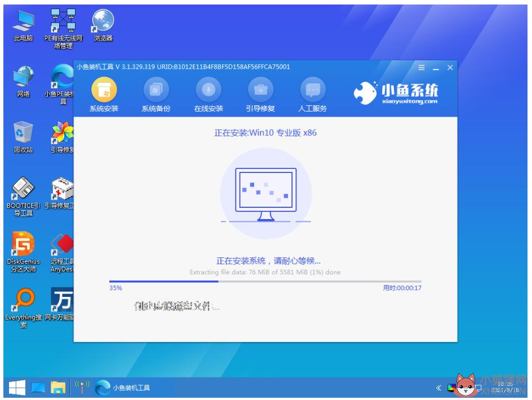The width and height of the screenshot is (532, 400).
Task: Click the Extracting file data status line
Action: tap(265, 272)
